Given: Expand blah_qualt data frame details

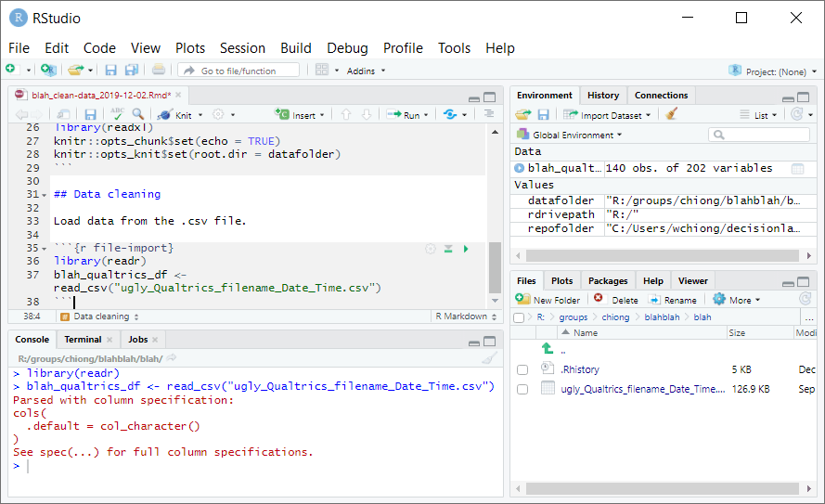Looking at the screenshot, I should [x=520, y=168].
